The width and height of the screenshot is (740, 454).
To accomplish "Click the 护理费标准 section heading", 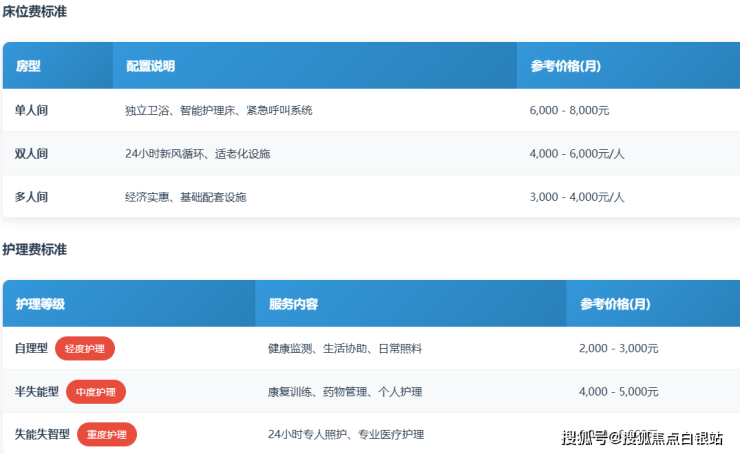I will [x=35, y=249].
